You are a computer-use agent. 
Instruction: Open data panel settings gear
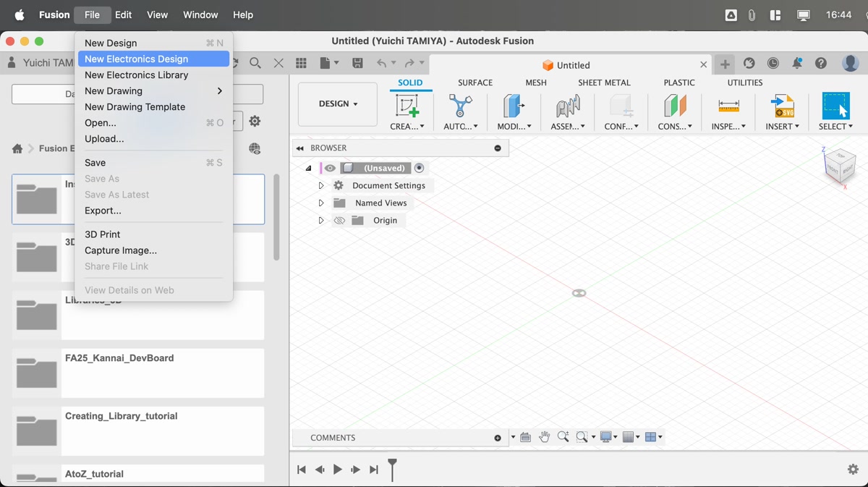tap(255, 122)
